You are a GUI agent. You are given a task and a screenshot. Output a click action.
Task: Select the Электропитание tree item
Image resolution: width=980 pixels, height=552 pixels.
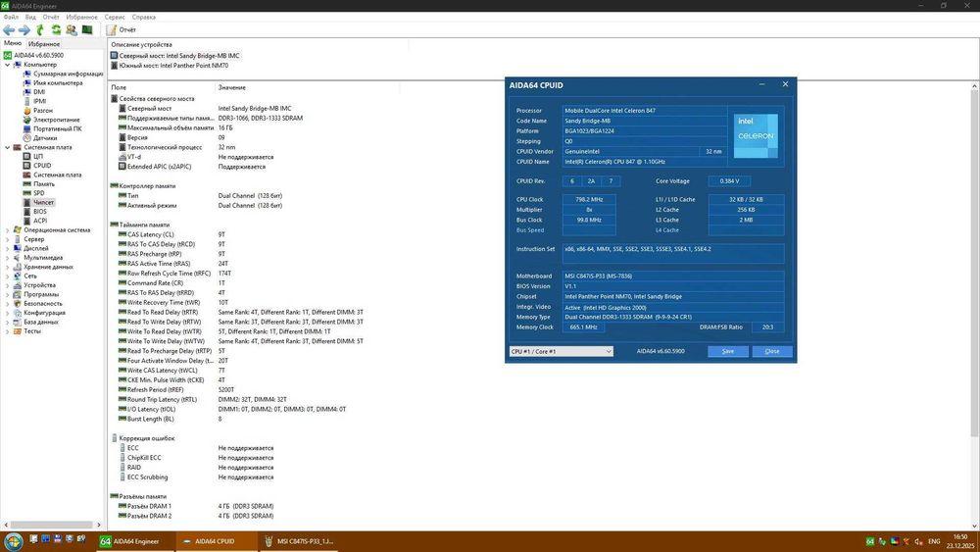click(x=56, y=120)
